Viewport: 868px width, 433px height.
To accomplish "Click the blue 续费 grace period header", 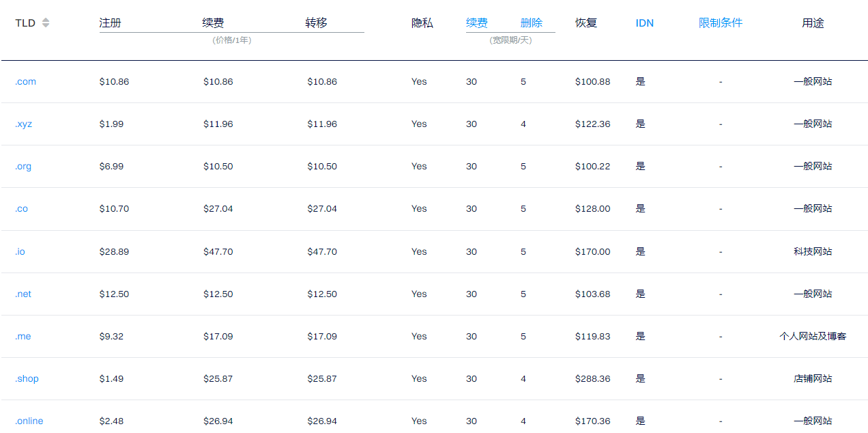I will 476,23.
